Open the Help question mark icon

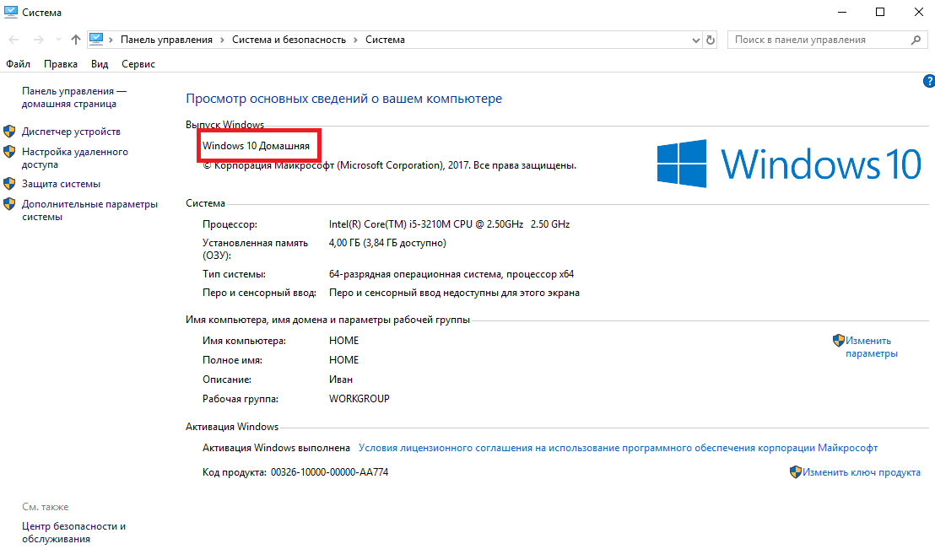(x=929, y=81)
